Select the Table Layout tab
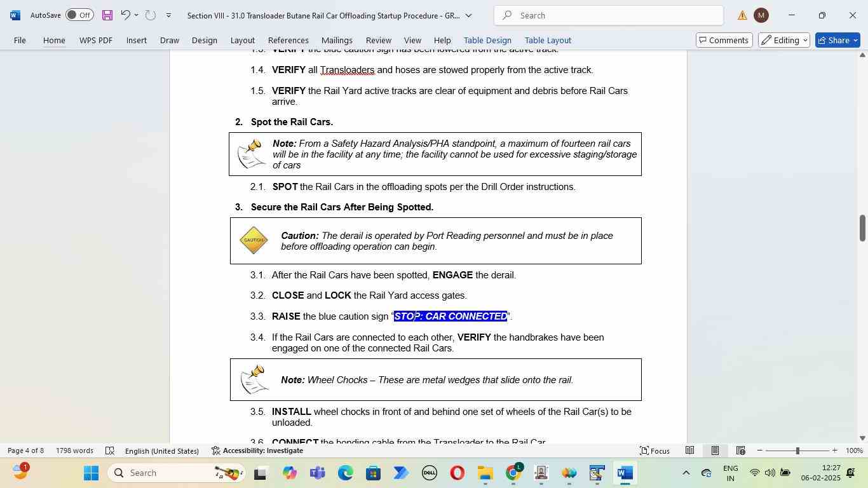This screenshot has height=488, width=868. pyautogui.click(x=547, y=40)
